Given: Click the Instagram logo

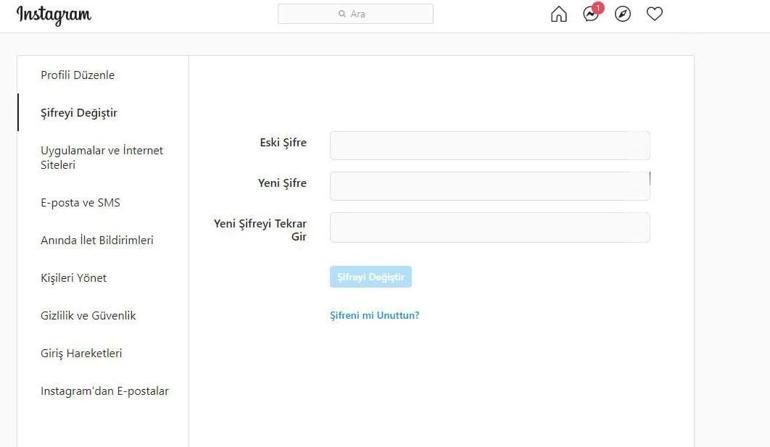Looking at the screenshot, I should pos(54,15).
